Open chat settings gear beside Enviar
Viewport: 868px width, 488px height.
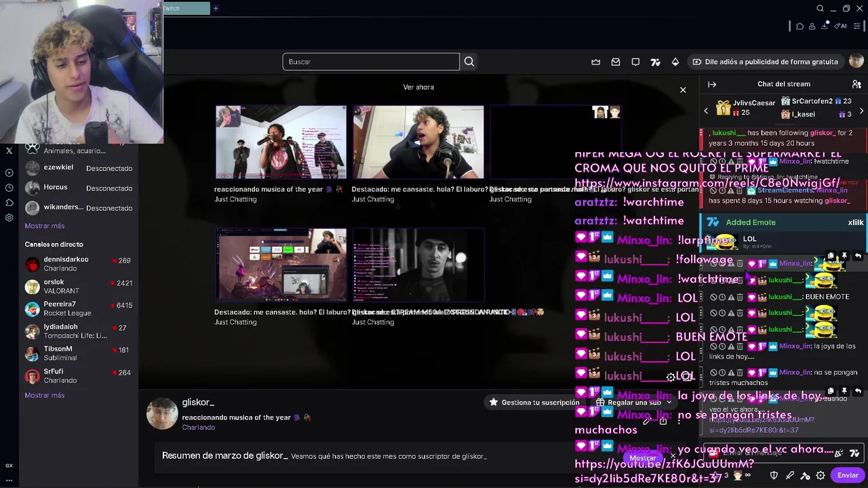pos(821,475)
